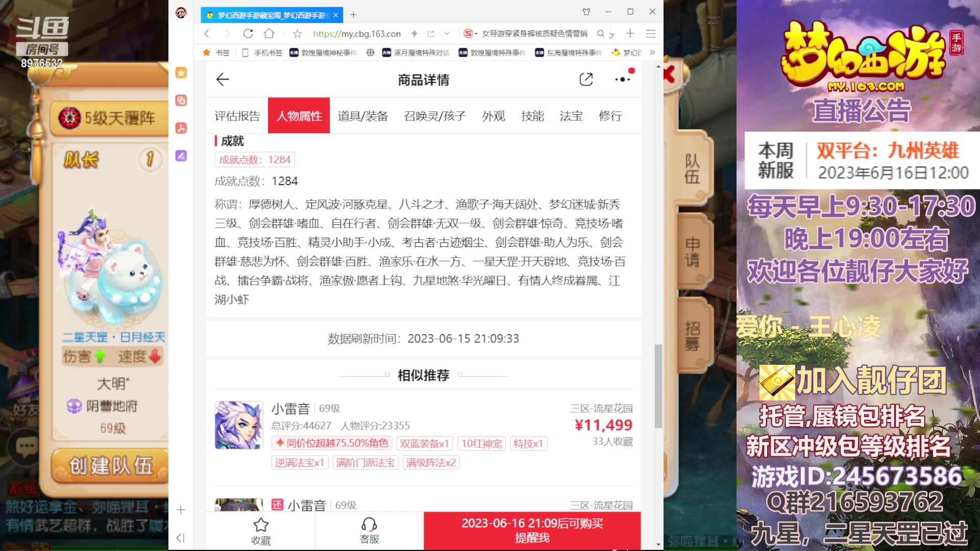This screenshot has width=980, height=551.
Task: Collapse the sidebar with the arrow icon
Action: click(180, 538)
